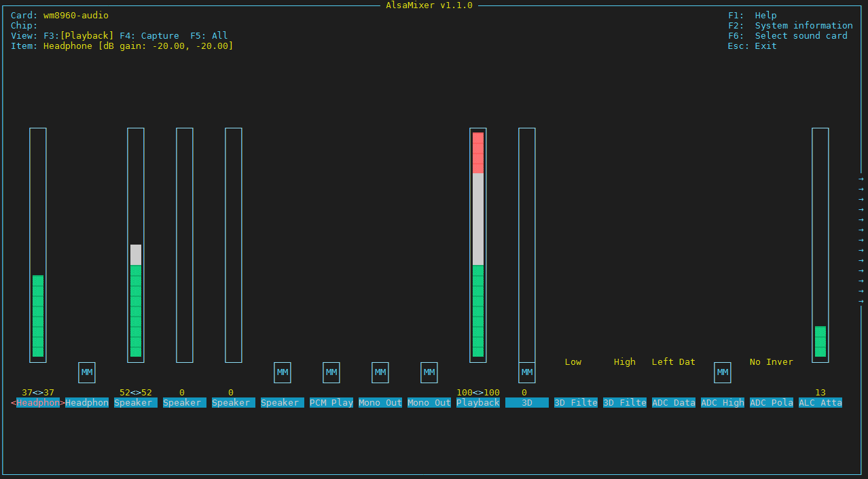The width and height of the screenshot is (868, 479).
Task: Adjust the Headphone volume bar at 37
Action: (x=38, y=245)
